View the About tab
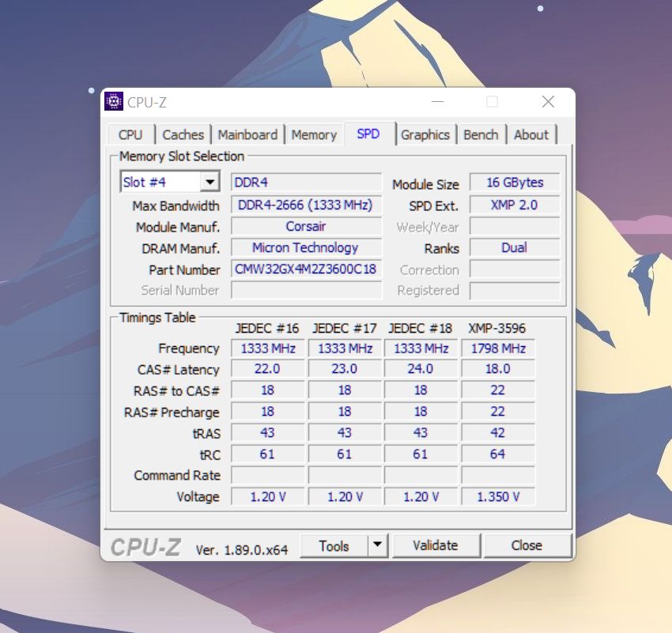 (531, 134)
